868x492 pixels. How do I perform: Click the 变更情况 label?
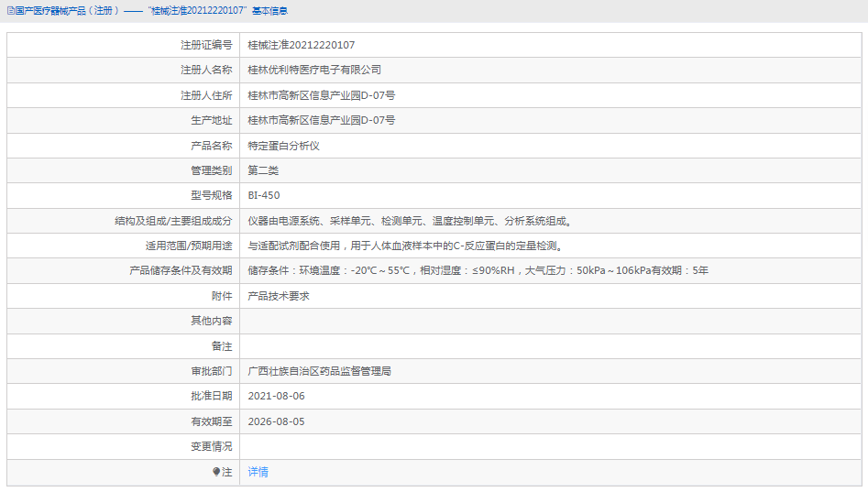[212, 446]
